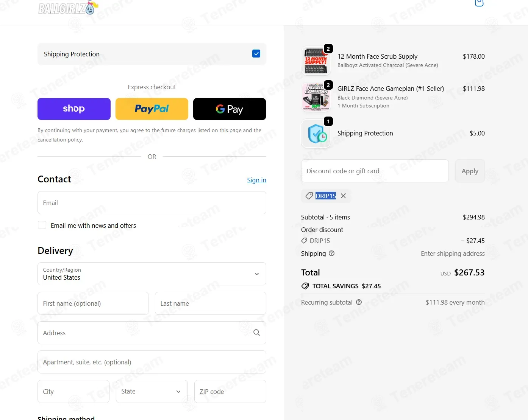Viewport: 528px width, 420px height.
Task: Choose PayPal express checkout
Action: point(152,109)
